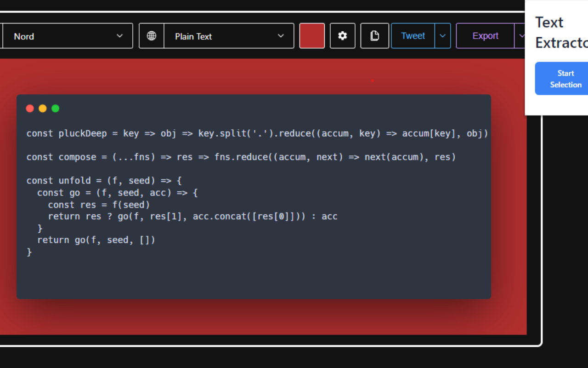This screenshot has height=368, width=588.
Task: Click the green window dot
Action: coord(56,109)
